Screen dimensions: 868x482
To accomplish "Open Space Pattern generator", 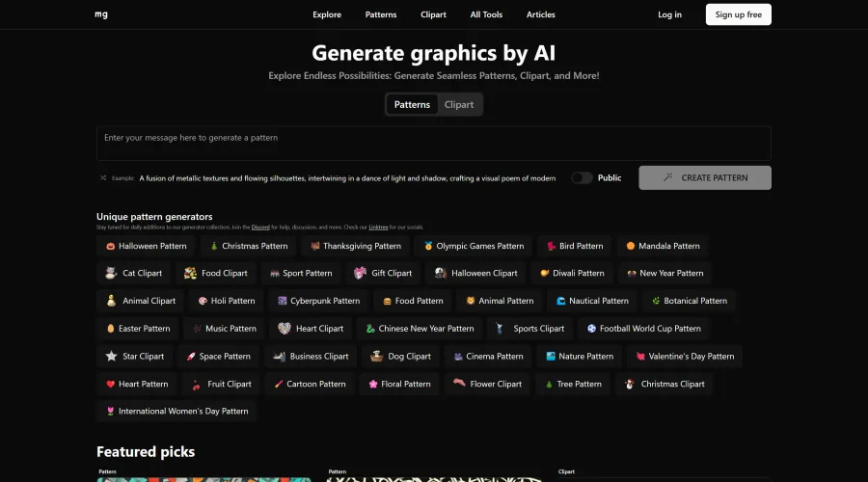I will pyautogui.click(x=218, y=356).
